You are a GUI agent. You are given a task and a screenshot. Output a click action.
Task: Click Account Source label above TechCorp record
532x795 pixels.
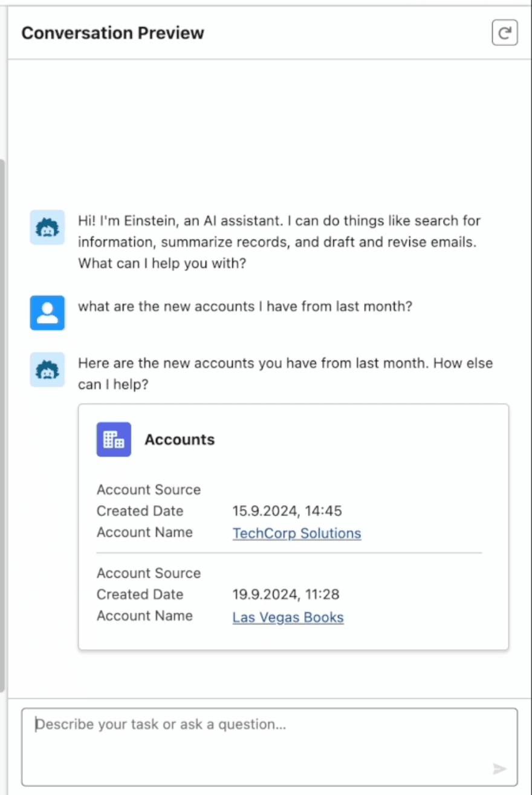pyautogui.click(x=149, y=489)
